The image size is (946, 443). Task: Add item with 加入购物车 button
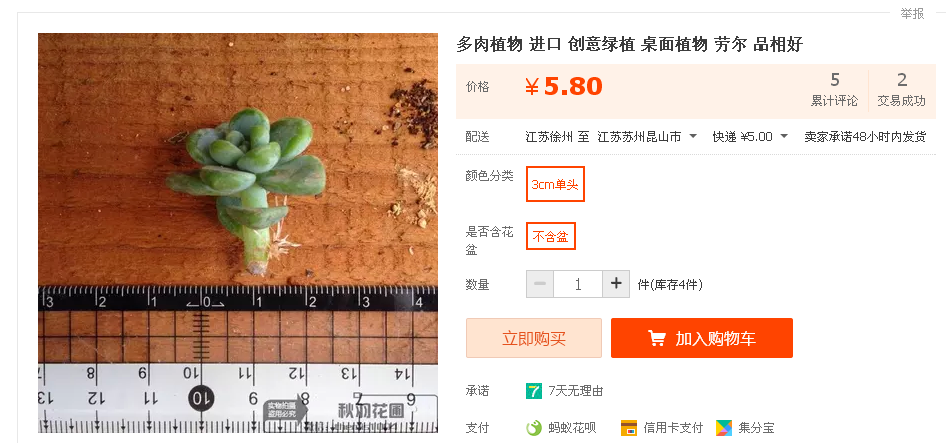702,338
